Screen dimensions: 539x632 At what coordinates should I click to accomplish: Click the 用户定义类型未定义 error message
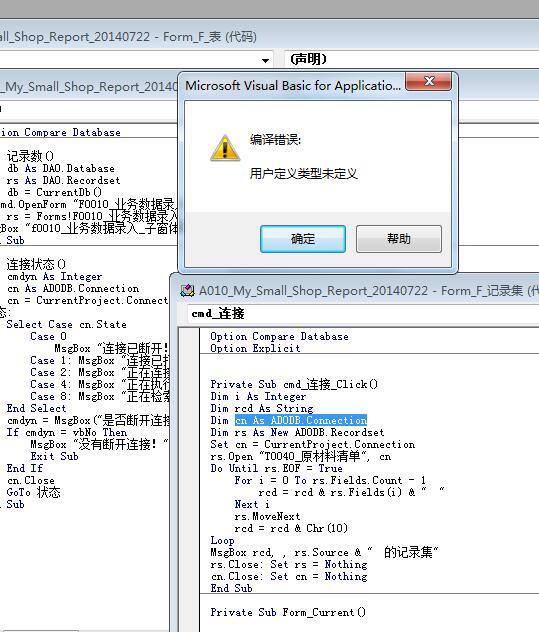pos(304,174)
